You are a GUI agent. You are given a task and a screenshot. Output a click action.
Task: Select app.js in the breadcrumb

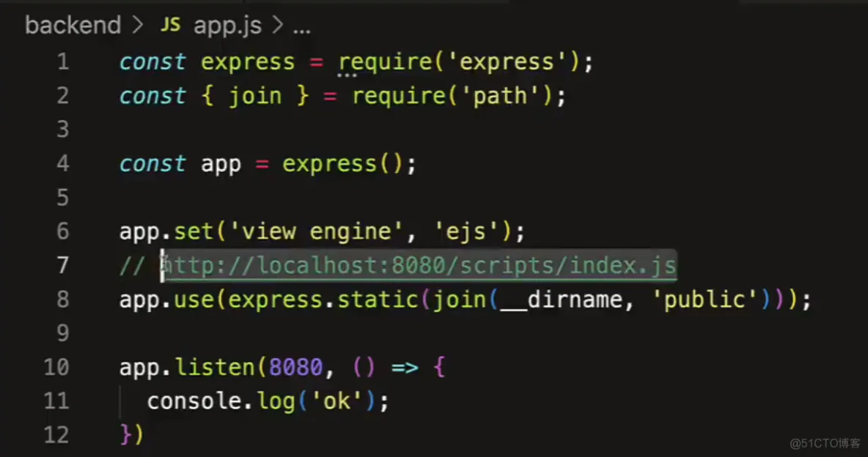tap(227, 26)
